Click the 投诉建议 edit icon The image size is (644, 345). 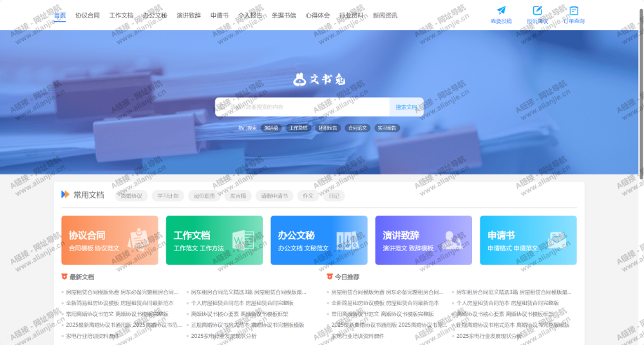(538, 10)
